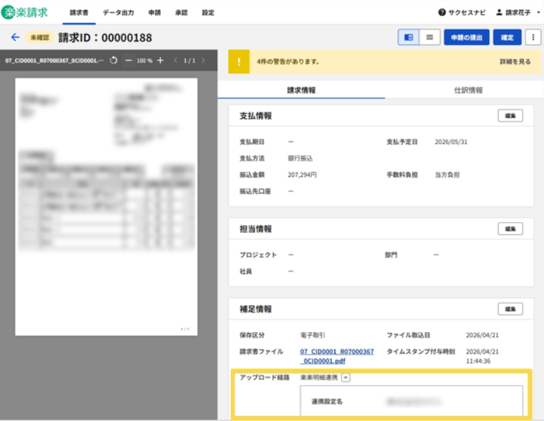Image resolution: width=544 pixels, height=421 pixels.
Task: Click the 申請の提出 button
Action: (467, 37)
